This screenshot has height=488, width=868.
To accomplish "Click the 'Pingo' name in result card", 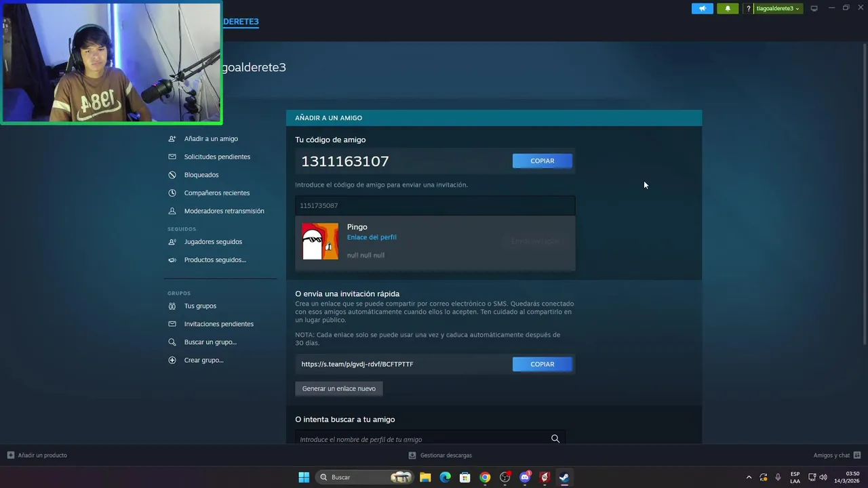I will click(x=357, y=227).
